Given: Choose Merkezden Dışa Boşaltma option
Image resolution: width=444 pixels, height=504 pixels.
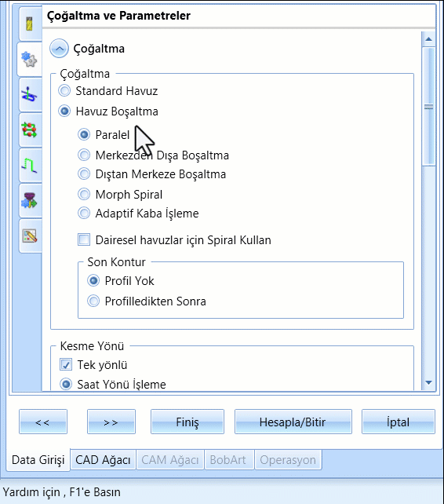Looking at the screenshot, I should 153,155.
